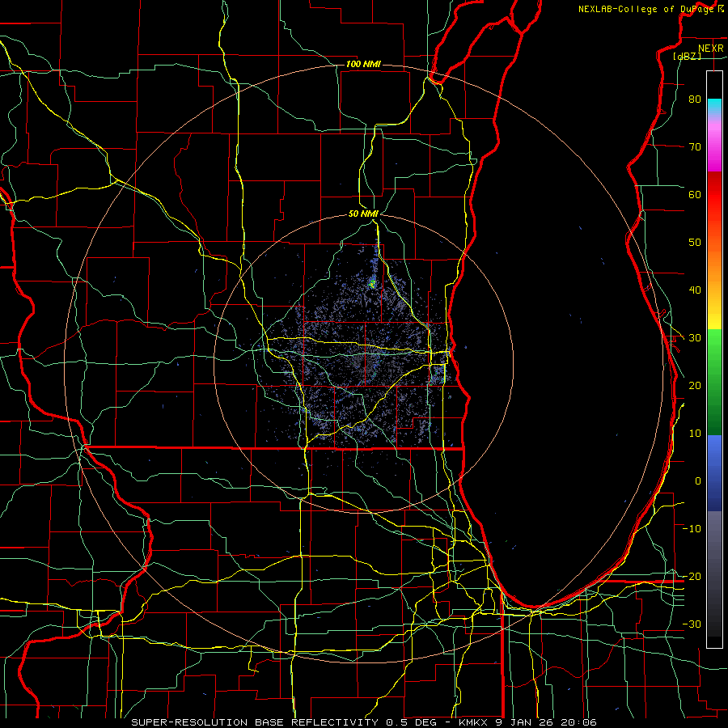Click the '40' value on the dBZ scale
The image size is (728, 728).
coord(695,290)
